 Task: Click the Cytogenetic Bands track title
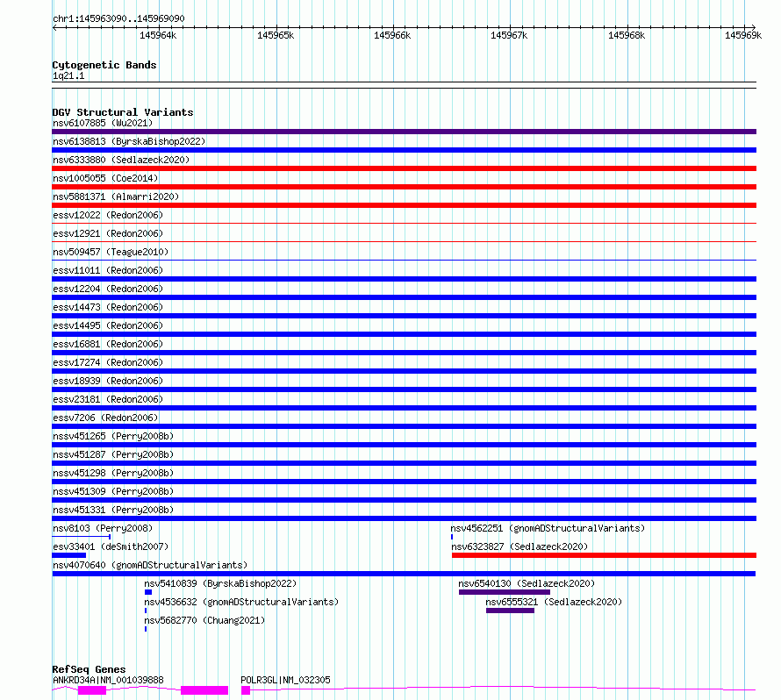[104, 65]
